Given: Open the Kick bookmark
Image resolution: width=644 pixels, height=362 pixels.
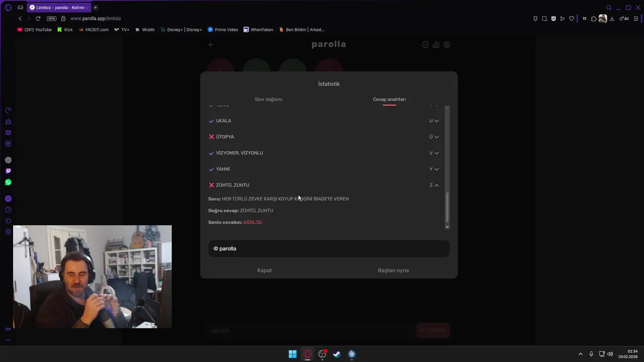Looking at the screenshot, I should (65, 30).
